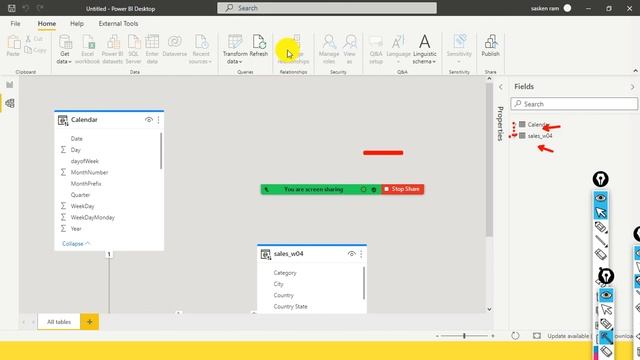Screen dimensions: 640x360
Task: Switch to Model view in the sidebar
Action: pyautogui.click(x=10, y=103)
